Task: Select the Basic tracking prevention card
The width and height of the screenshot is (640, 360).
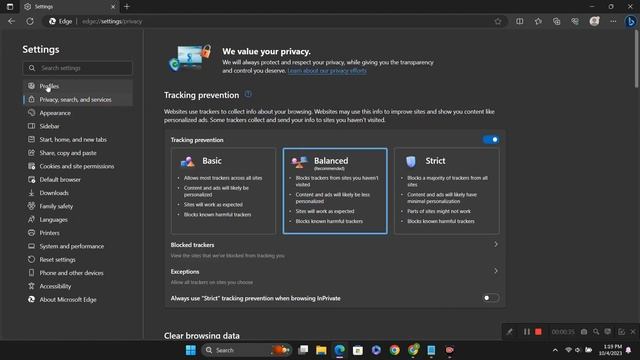Action: tap(223, 191)
